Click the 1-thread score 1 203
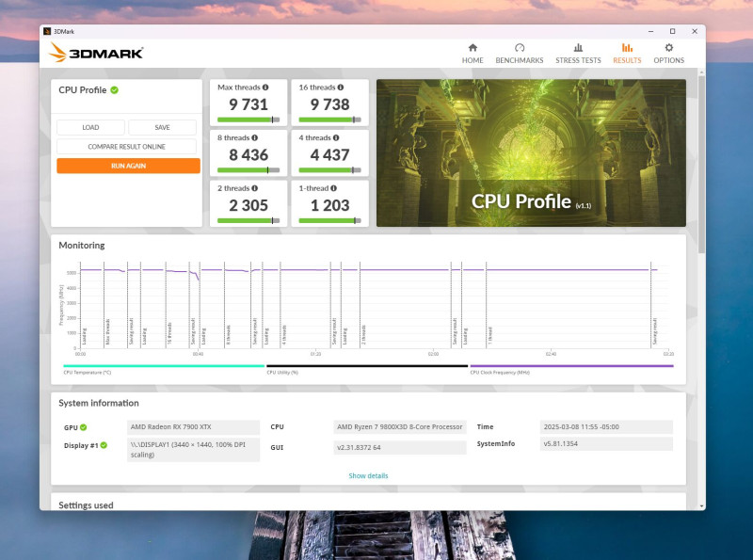Viewport: 753px width, 560px height. (x=330, y=205)
